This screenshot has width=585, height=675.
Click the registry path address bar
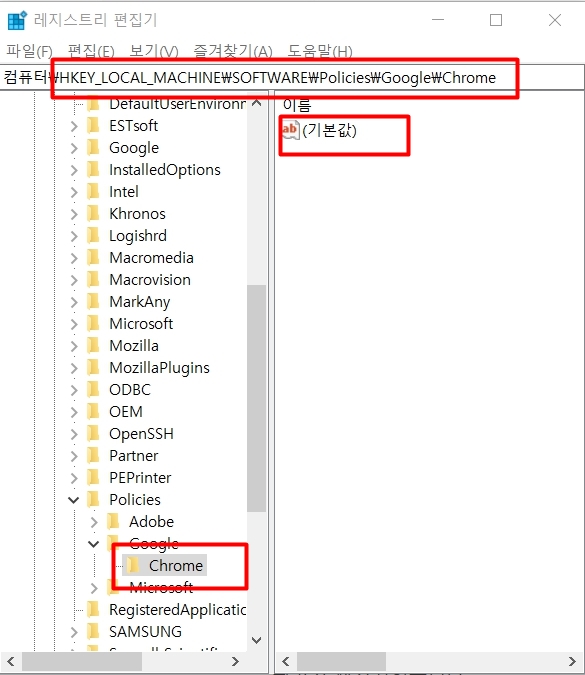pyautogui.click(x=292, y=78)
